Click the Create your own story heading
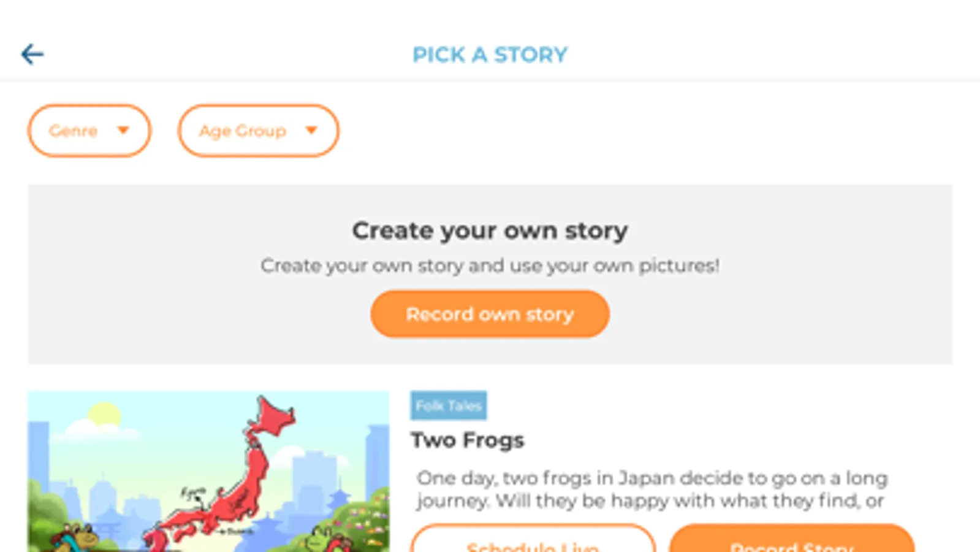 point(490,231)
